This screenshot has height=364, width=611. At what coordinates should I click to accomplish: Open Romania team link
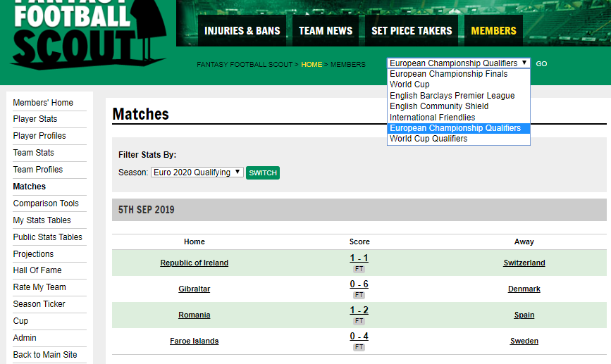194,315
